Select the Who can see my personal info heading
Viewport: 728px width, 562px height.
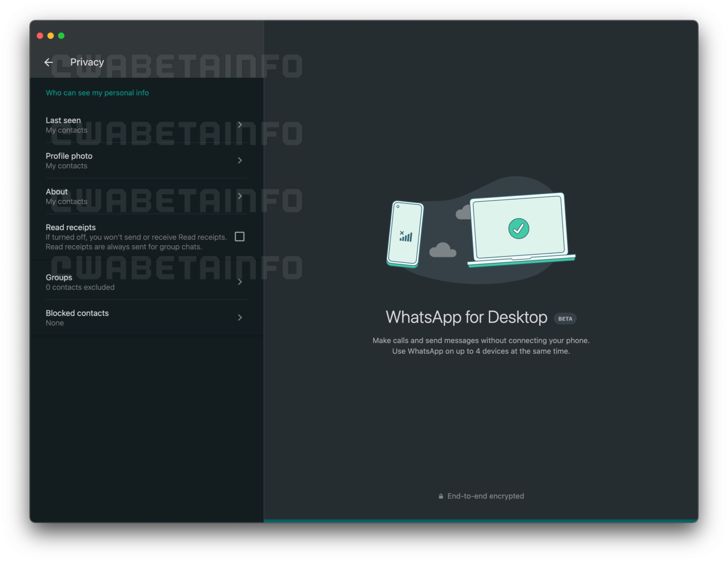(x=97, y=92)
